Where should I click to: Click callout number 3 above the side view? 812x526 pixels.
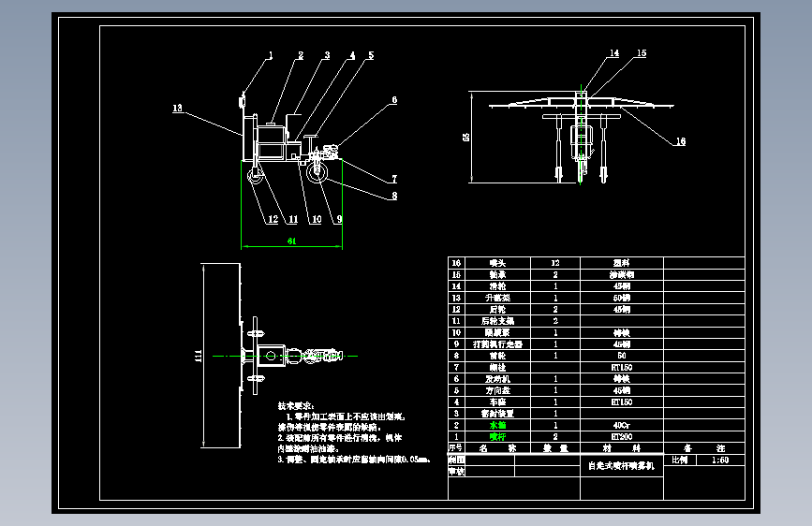point(327,55)
